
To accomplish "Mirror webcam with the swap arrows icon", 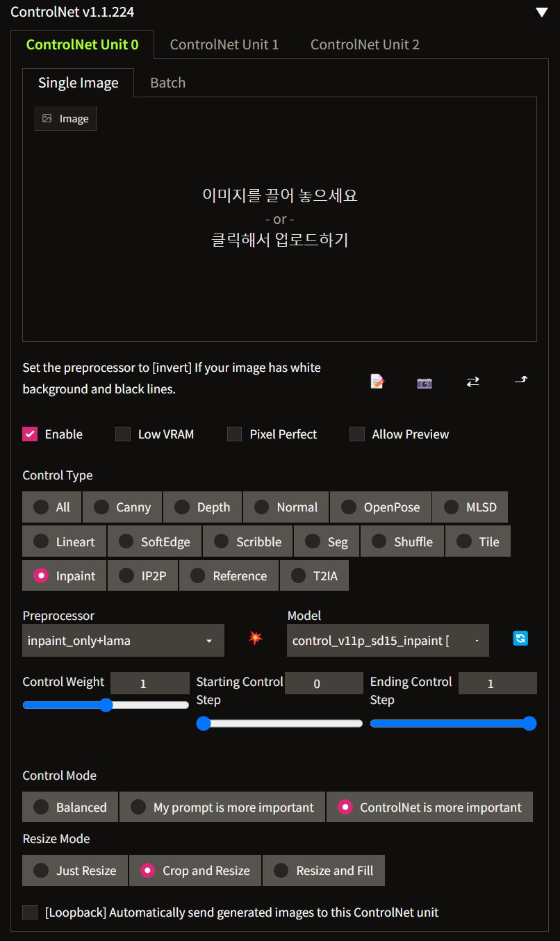I will point(472,382).
